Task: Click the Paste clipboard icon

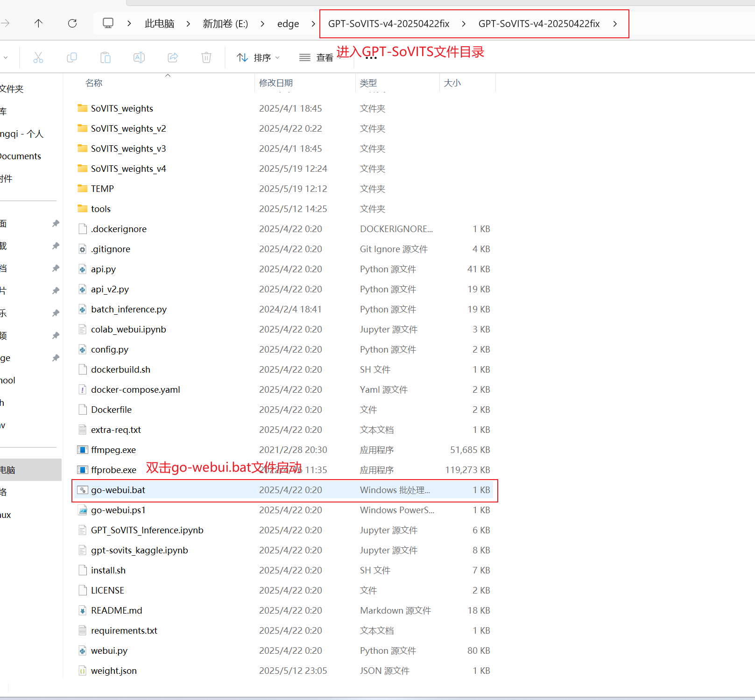Action: 106,57
